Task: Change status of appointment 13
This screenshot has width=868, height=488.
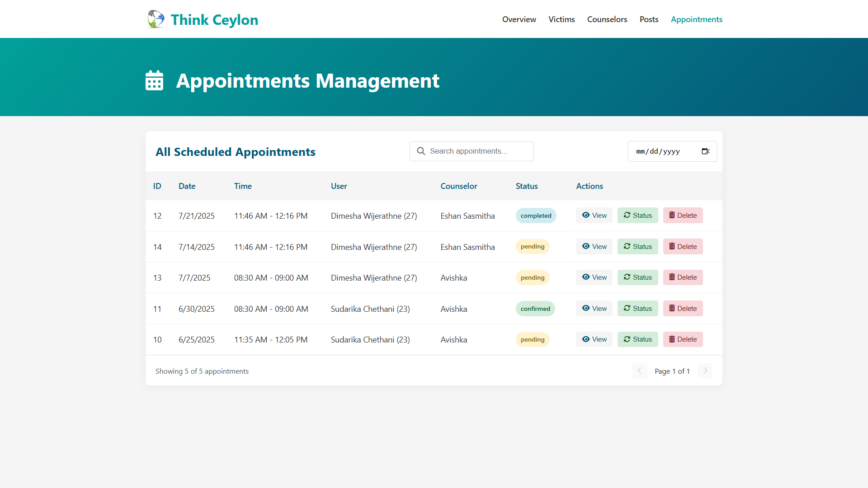Action: (x=638, y=277)
